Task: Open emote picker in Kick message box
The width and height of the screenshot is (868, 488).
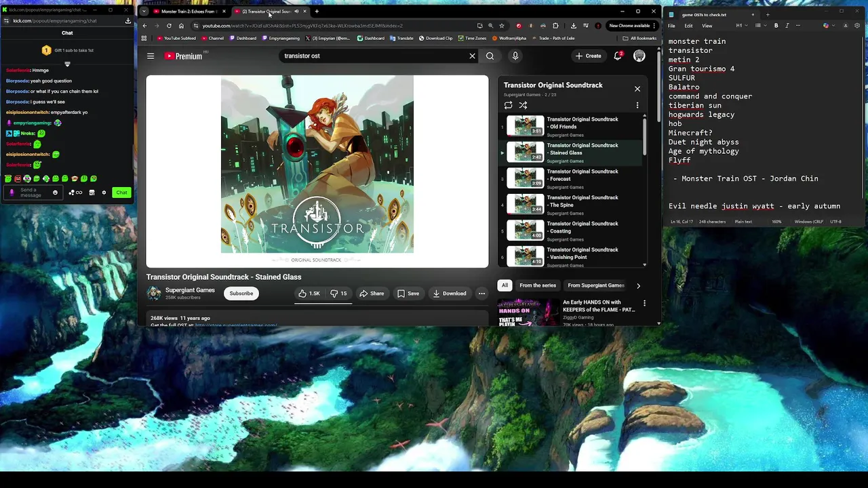Action: [x=55, y=192]
